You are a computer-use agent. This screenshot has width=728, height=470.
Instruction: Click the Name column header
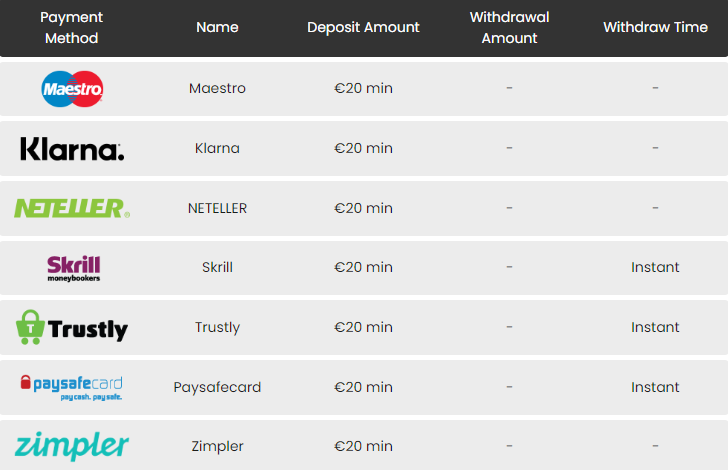click(x=217, y=28)
